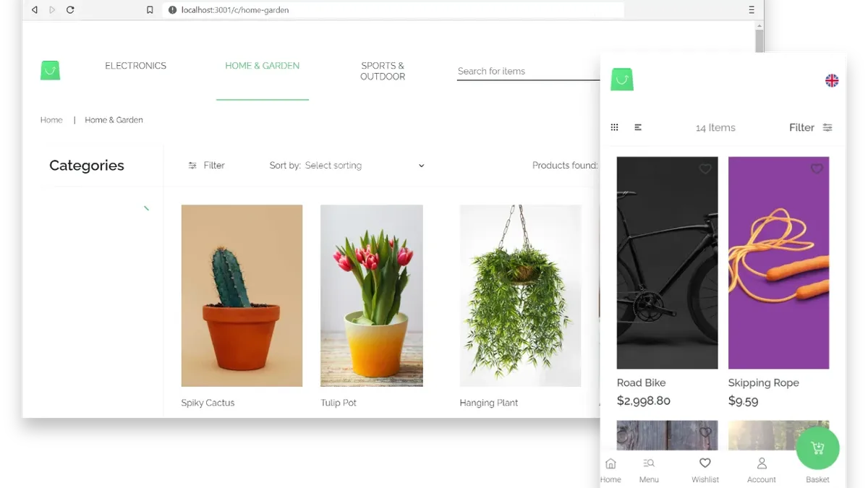Open the UK flag language selector

click(832, 80)
